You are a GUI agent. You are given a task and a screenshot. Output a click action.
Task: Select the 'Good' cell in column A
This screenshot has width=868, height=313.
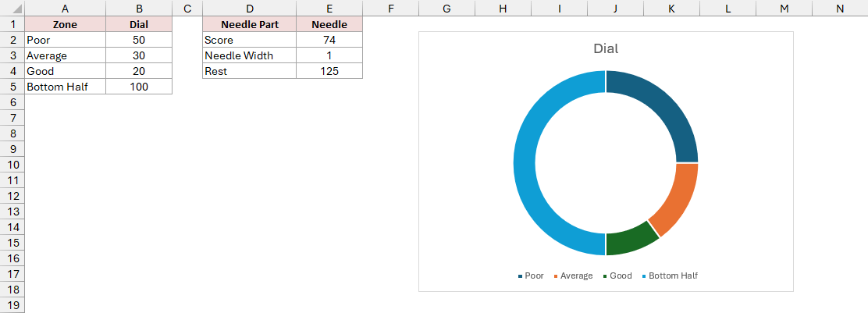(x=66, y=71)
